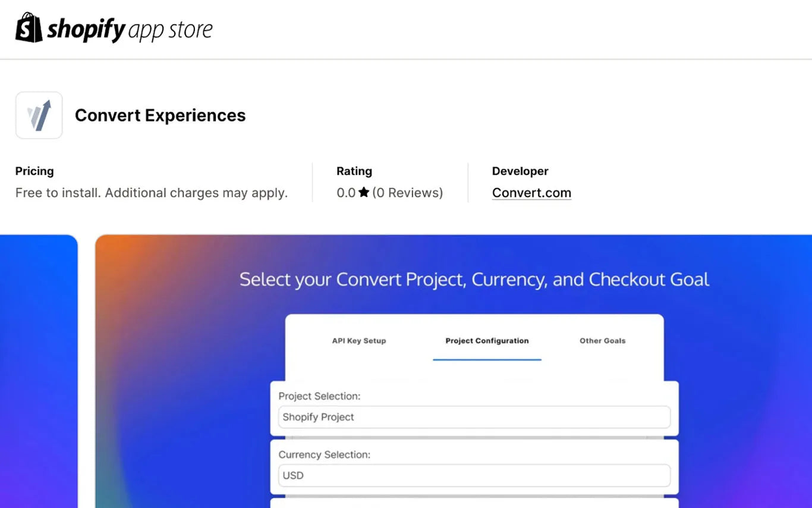Click the Shopify shopping bag logo icon

(29, 27)
